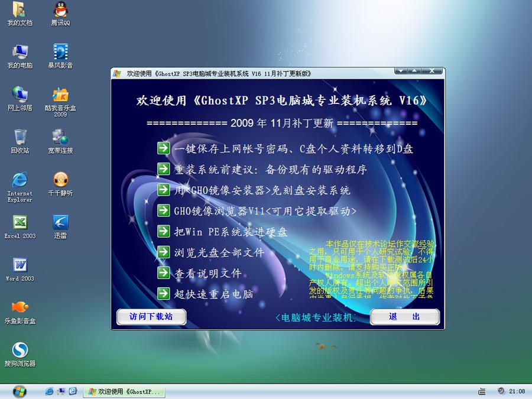The width and height of the screenshot is (532, 399).
Task: Open 暴风影音 media player icon
Action: point(60,56)
